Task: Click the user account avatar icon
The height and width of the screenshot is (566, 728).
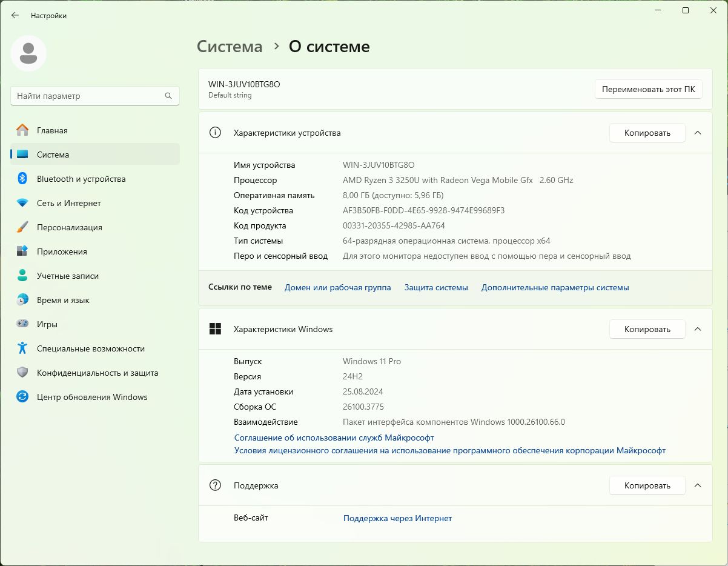Action: pos(28,53)
